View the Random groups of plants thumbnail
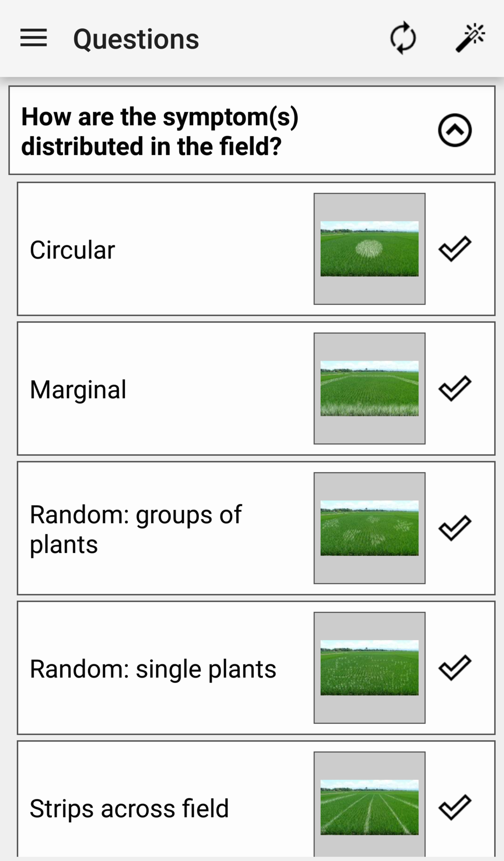Screen dimensions: 504x861 pos(370,528)
